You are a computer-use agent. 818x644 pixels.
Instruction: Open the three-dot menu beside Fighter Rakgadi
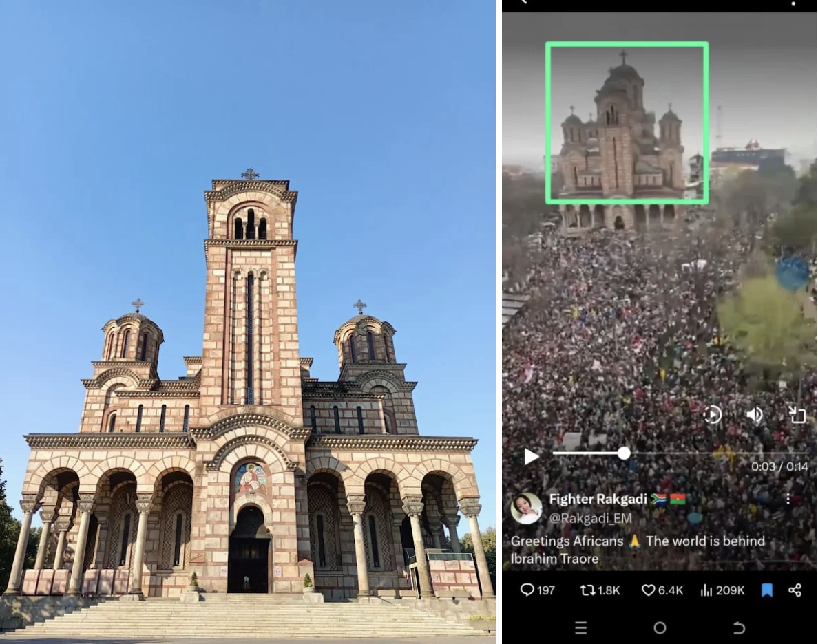(x=788, y=499)
